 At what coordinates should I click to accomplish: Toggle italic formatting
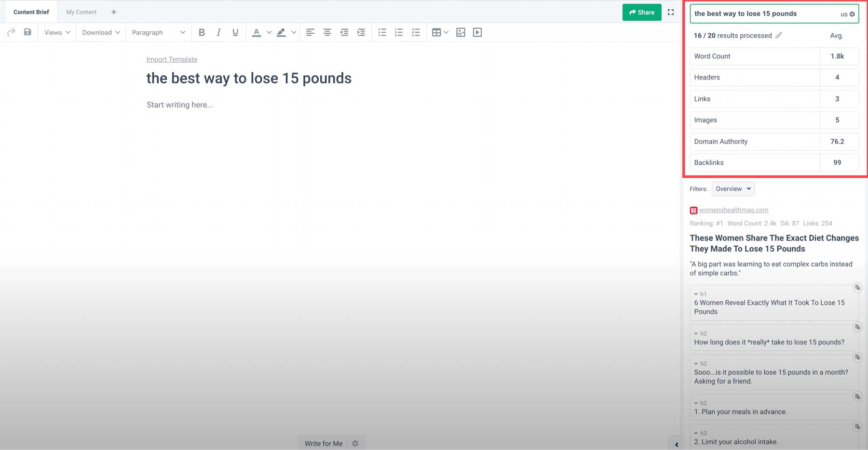pyautogui.click(x=218, y=32)
